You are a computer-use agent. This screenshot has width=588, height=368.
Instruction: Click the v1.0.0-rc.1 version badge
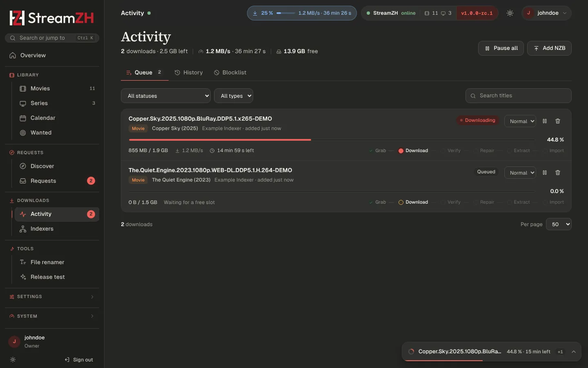477,13
